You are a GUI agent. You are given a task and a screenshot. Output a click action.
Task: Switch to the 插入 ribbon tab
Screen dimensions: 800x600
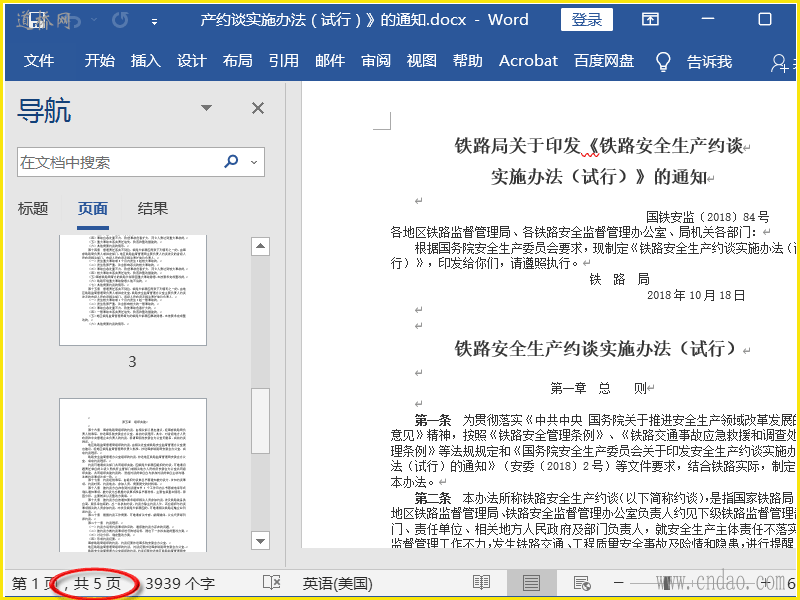[x=145, y=61]
